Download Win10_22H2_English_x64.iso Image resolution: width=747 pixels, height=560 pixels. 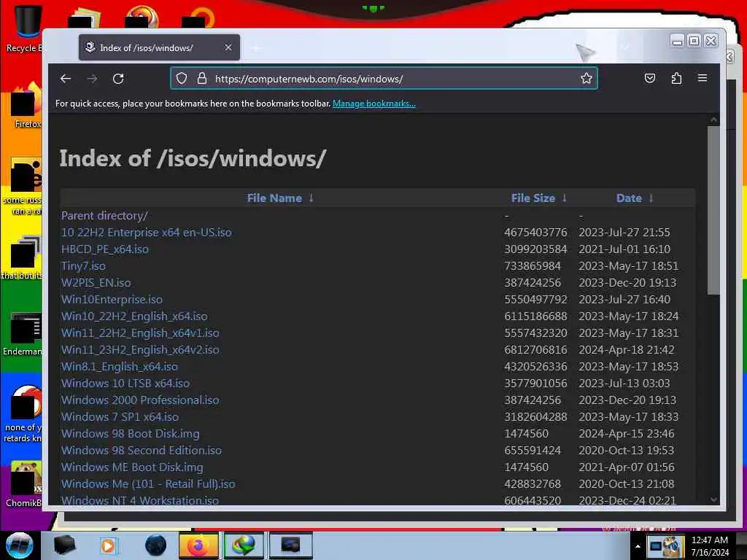[x=134, y=316]
